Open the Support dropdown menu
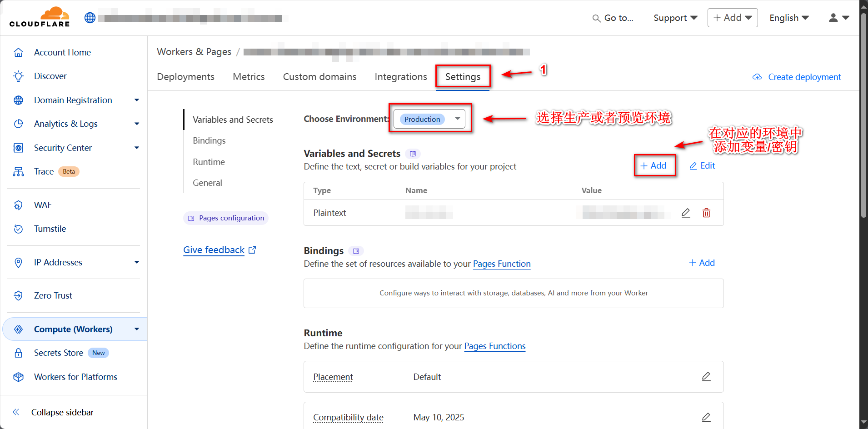 [675, 18]
